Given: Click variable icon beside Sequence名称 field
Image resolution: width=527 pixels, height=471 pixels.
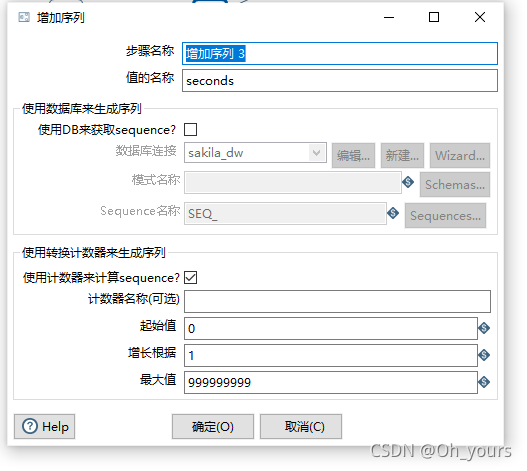Looking at the screenshot, I should 393,212.
